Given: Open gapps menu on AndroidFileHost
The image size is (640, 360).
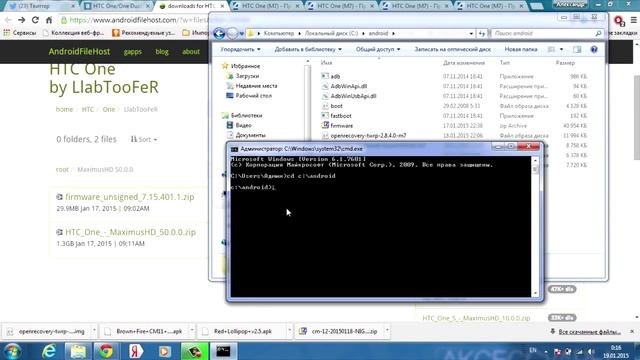Looking at the screenshot, I should pyautogui.click(x=132, y=52).
